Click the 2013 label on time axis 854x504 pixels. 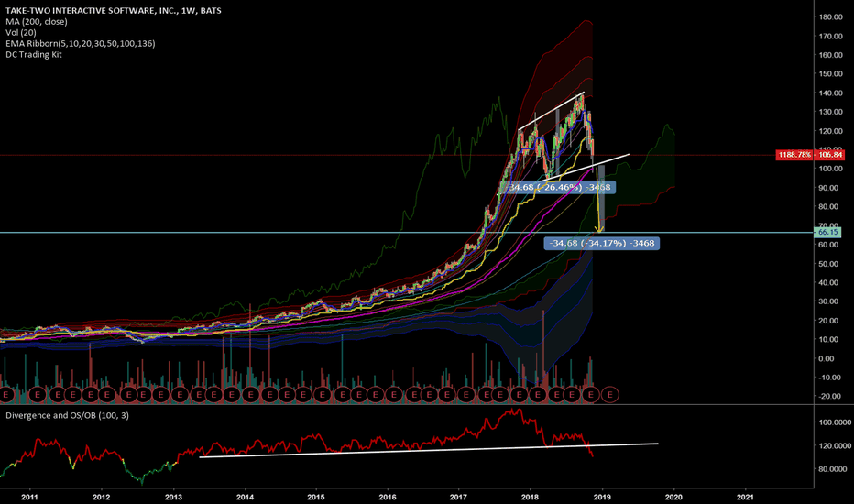(x=173, y=497)
